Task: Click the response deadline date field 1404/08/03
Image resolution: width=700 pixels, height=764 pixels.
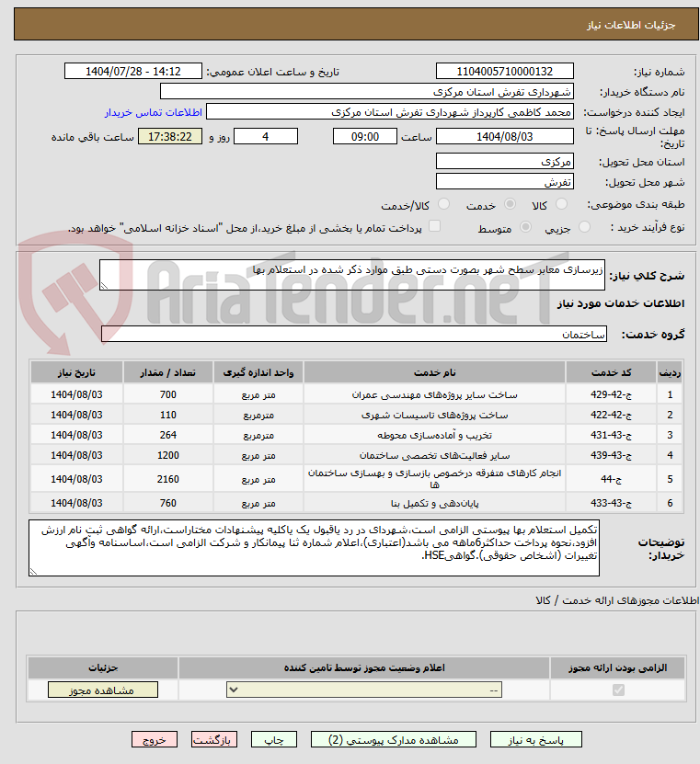Action: (504, 136)
